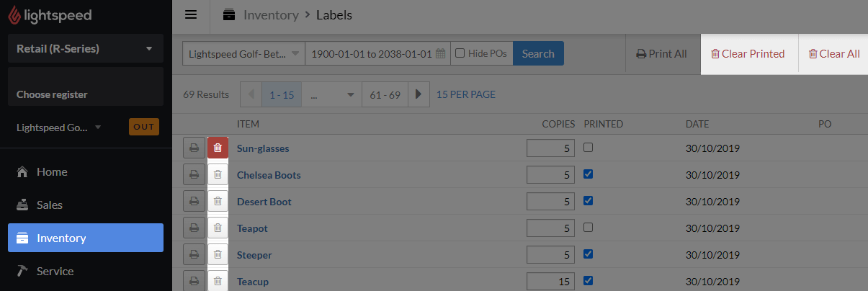Print the Chelsea Boots label via printer icon
This screenshot has height=291, width=868.
click(193, 175)
